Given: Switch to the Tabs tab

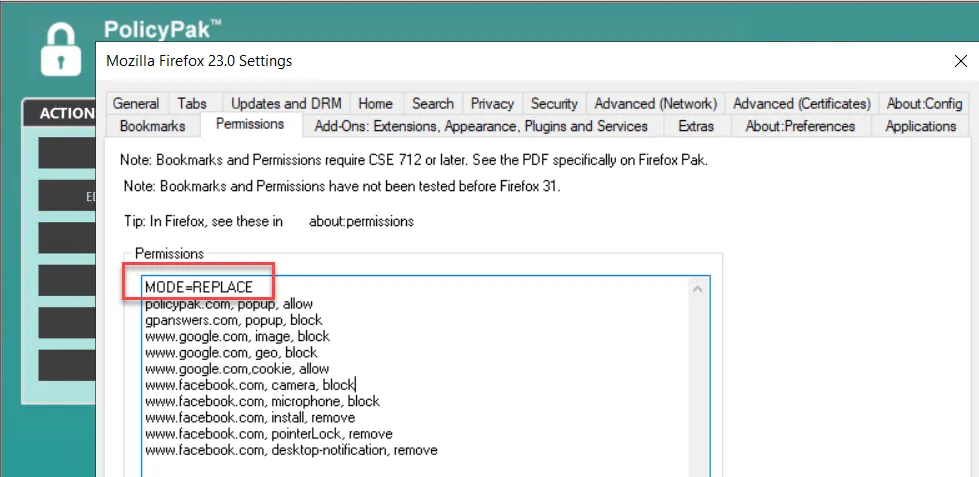Looking at the screenshot, I should pos(192,103).
